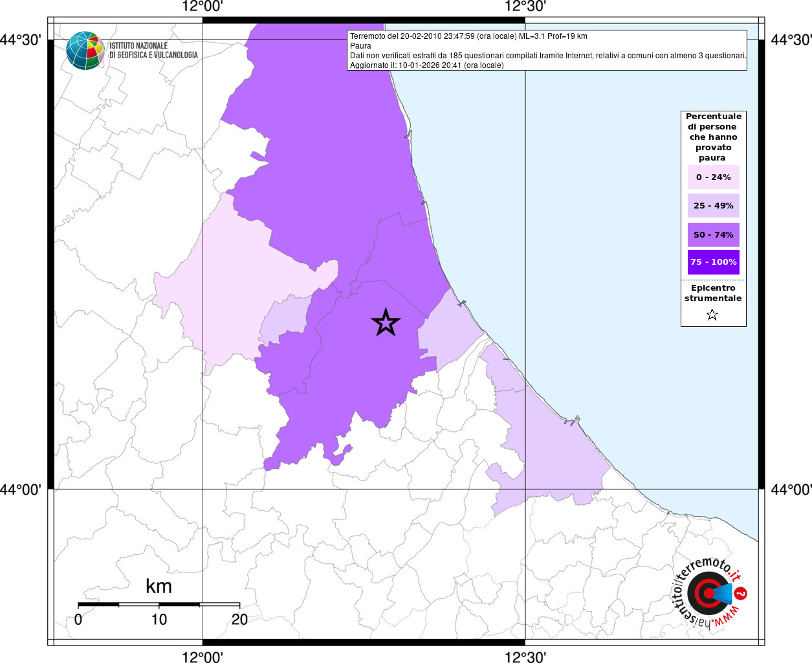Click the 'Aggiornato il' update timestamp line
Viewport: 812px width, 663px height.
tap(426, 65)
